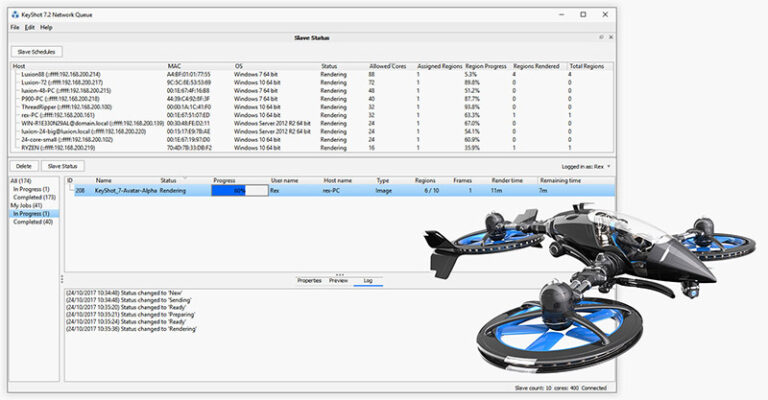Screen dimensions: 768x400
Task: Select the WIN-R1E330N29AL@domain.local slave row
Action: pyautogui.click(x=312, y=123)
